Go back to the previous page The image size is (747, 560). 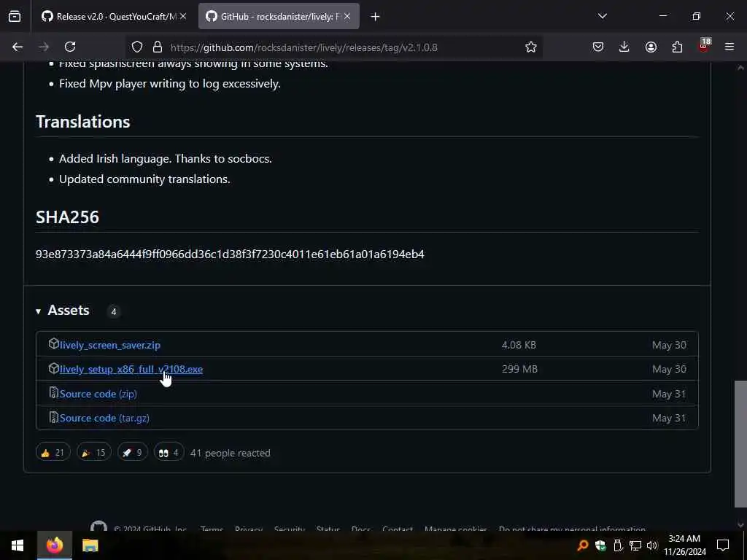18,47
